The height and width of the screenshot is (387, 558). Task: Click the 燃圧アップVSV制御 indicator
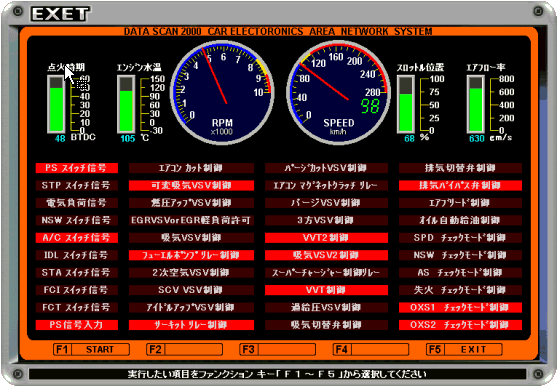[x=191, y=203]
